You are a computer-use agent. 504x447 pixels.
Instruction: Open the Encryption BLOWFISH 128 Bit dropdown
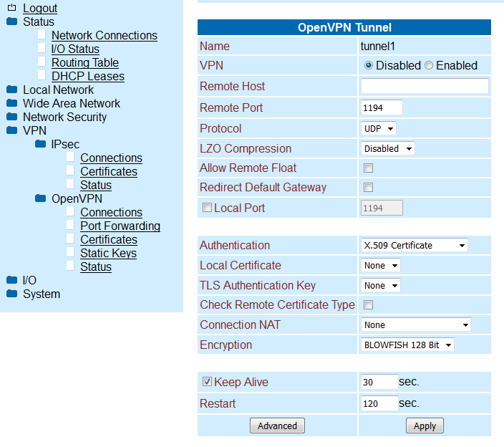tap(407, 345)
